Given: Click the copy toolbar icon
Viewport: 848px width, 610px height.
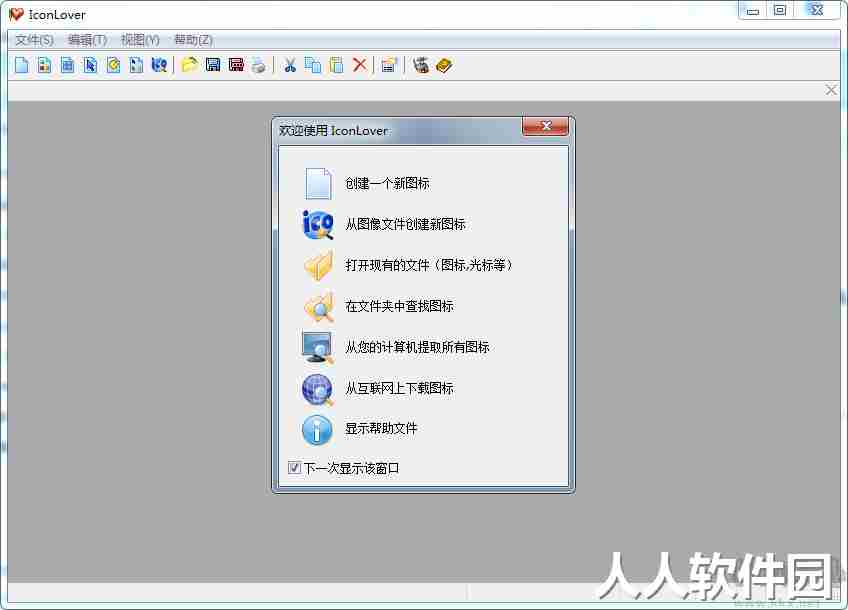Looking at the screenshot, I should coord(313,65).
